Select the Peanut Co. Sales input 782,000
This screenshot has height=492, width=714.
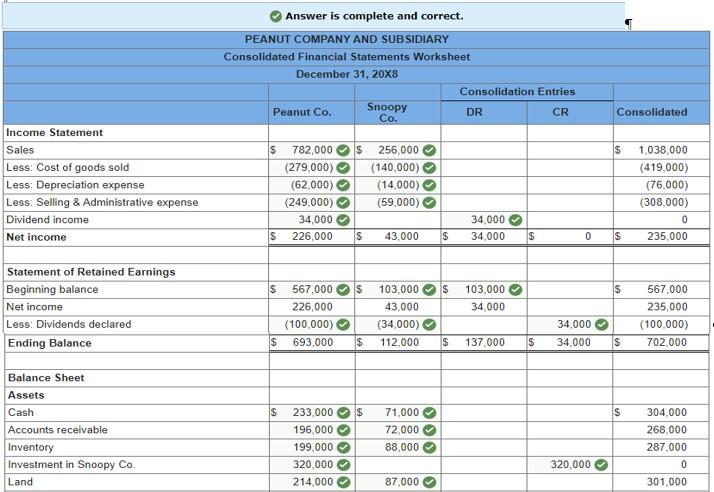(311, 150)
